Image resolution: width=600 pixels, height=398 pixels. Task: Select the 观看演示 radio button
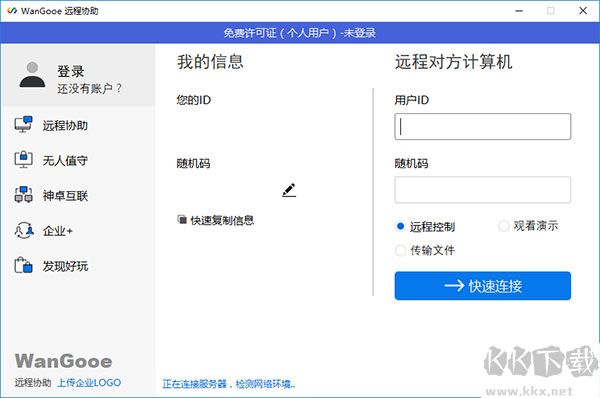[x=503, y=226]
